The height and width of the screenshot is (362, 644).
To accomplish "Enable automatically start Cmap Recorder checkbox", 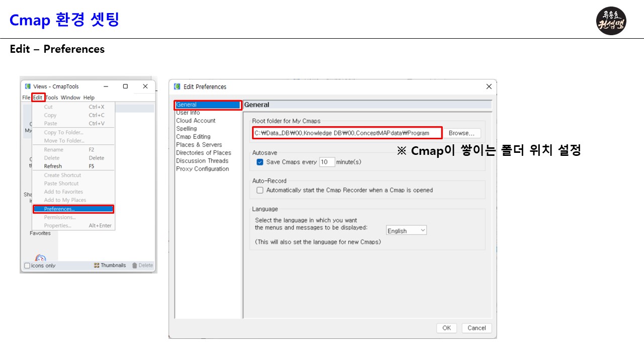I will 260,190.
